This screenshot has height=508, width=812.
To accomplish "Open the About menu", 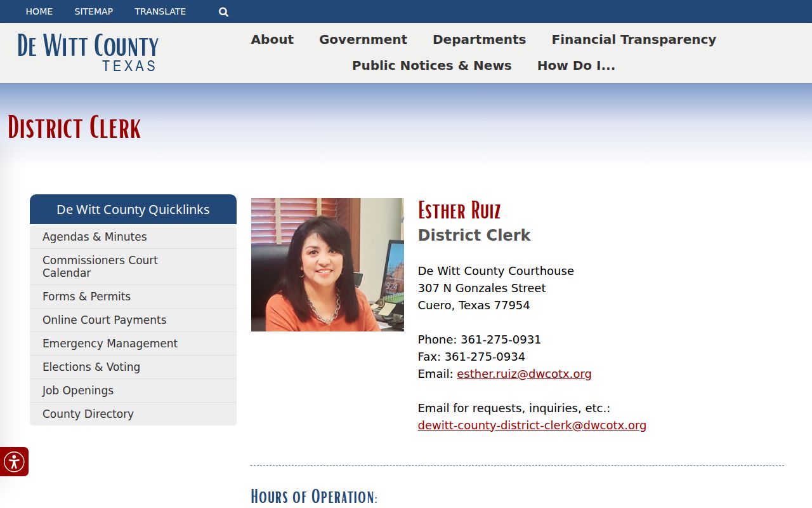I will [x=272, y=39].
